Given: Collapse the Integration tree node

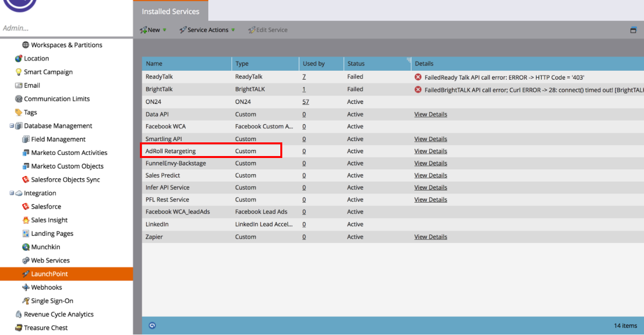Looking at the screenshot, I should point(12,193).
